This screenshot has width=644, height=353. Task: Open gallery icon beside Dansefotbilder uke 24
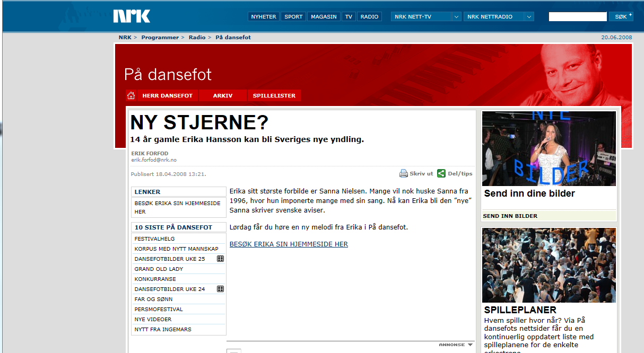[x=220, y=289]
